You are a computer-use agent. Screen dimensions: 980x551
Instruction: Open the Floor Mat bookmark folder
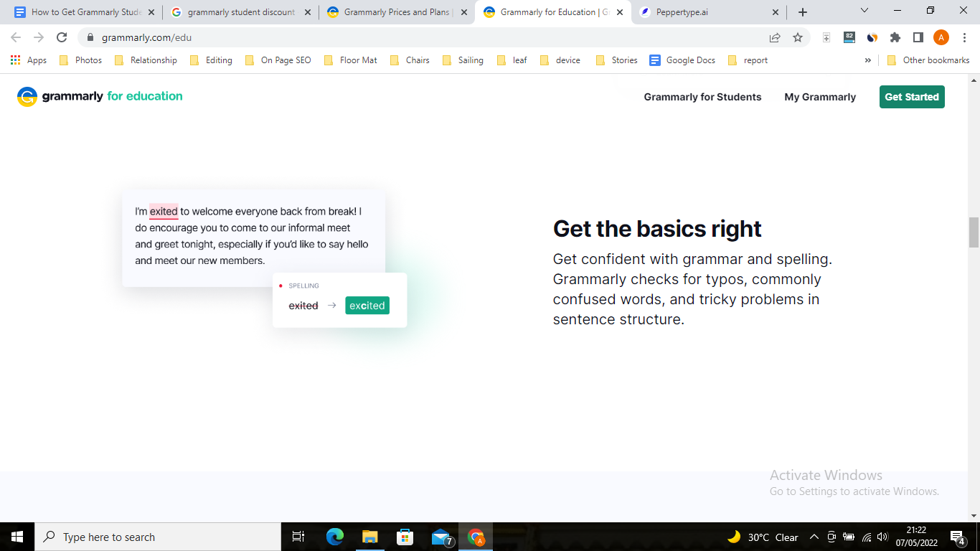(x=351, y=60)
